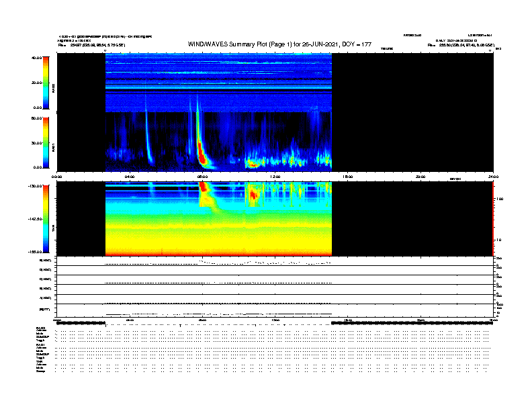This screenshot has width=532, height=411.
Task: Click 00:00 tick below RAD1 panel
Action: (x=56, y=177)
